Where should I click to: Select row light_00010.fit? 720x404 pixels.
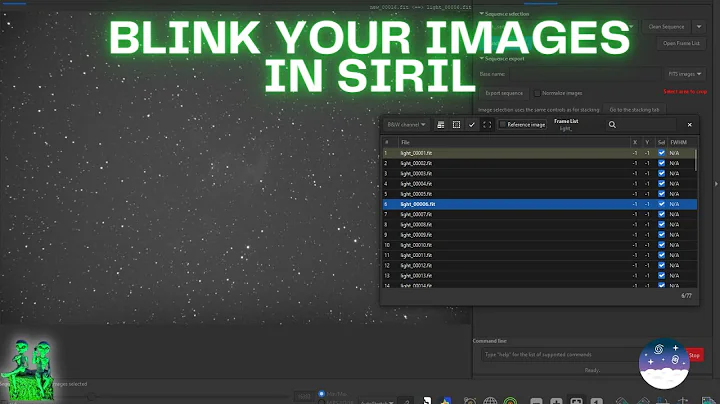point(540,245)
